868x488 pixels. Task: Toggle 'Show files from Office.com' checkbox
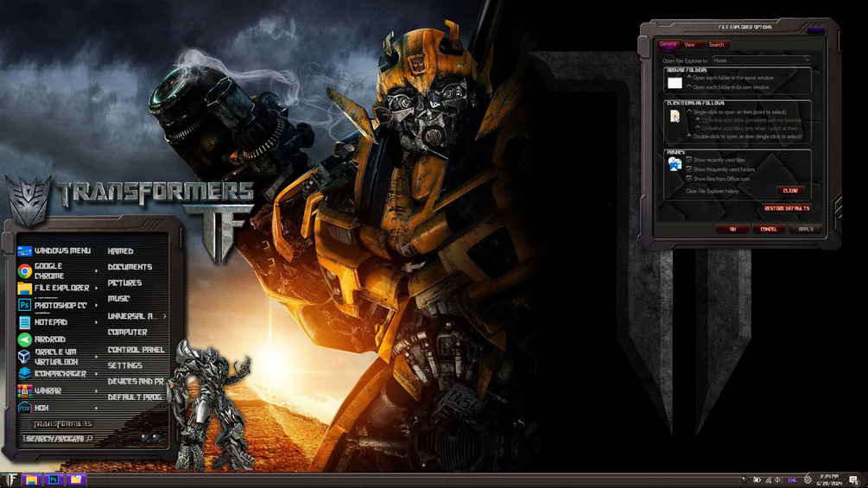[689, 178]
